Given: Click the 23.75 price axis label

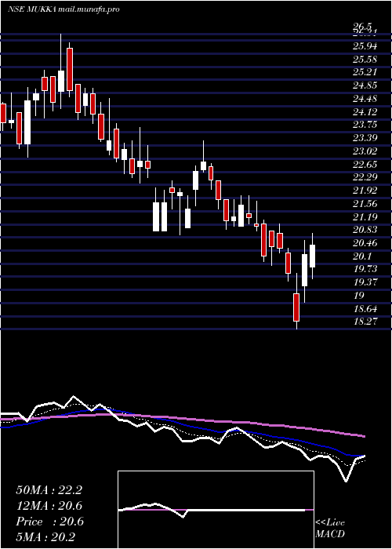Looking at the screenshot, I should pos(365,125).
